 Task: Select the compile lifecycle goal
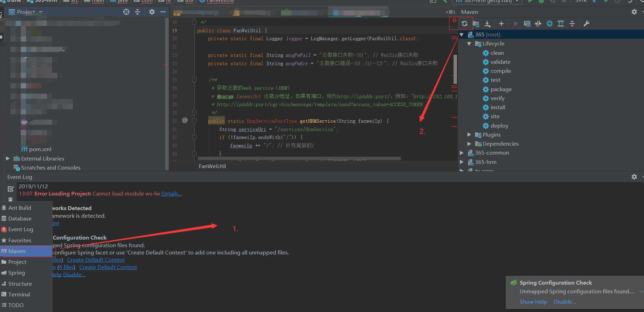tap(501, 71)
